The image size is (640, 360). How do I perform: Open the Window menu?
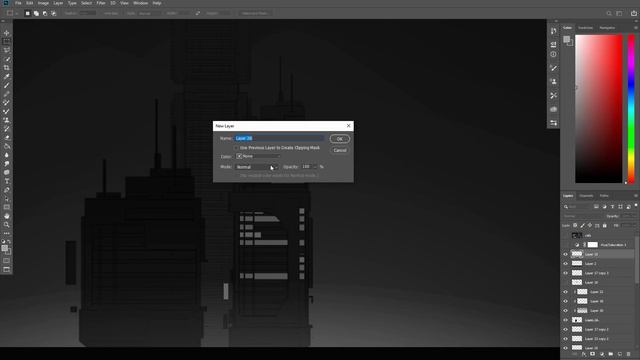pos(141,3)
